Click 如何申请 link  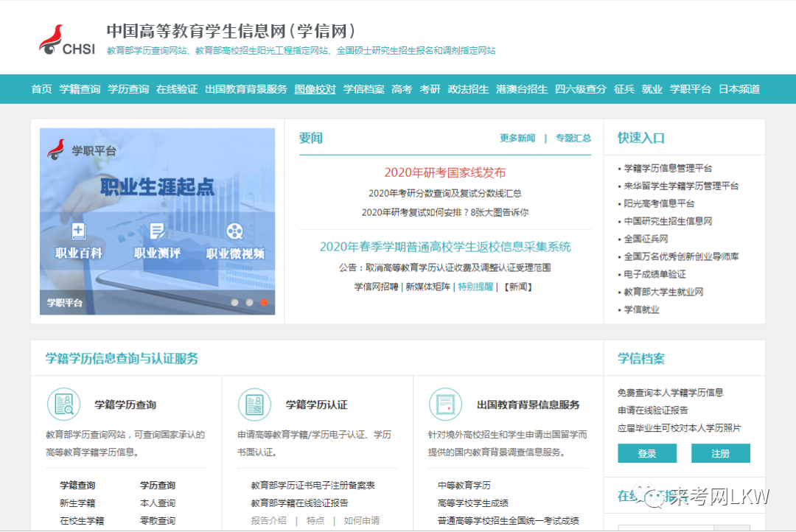pyautogui.click(x=361, y=521)
